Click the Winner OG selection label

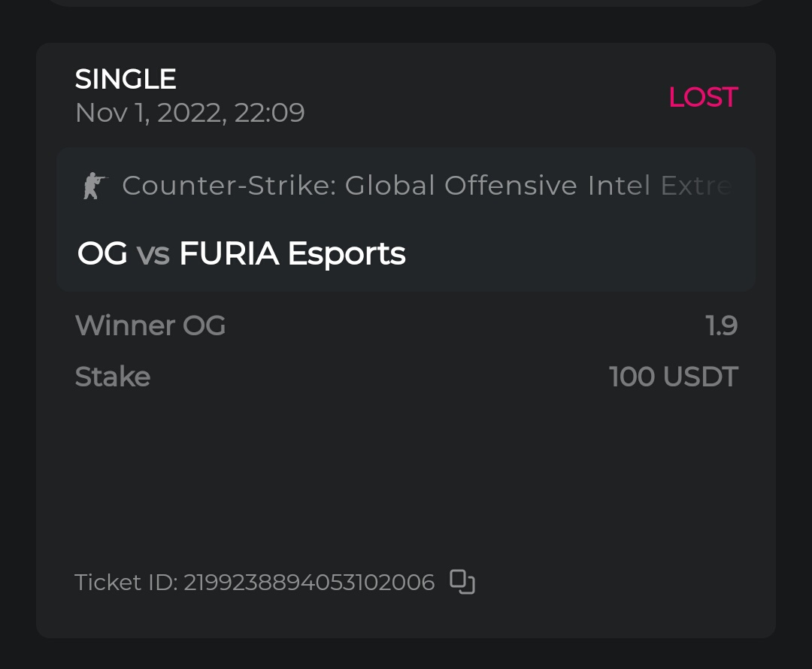coord(150,325)
